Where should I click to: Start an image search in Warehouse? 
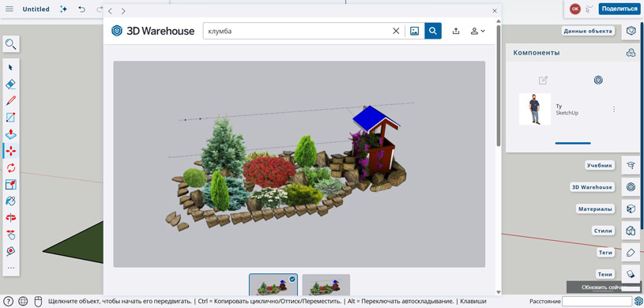pyautogui.click(x=414, y=31)
